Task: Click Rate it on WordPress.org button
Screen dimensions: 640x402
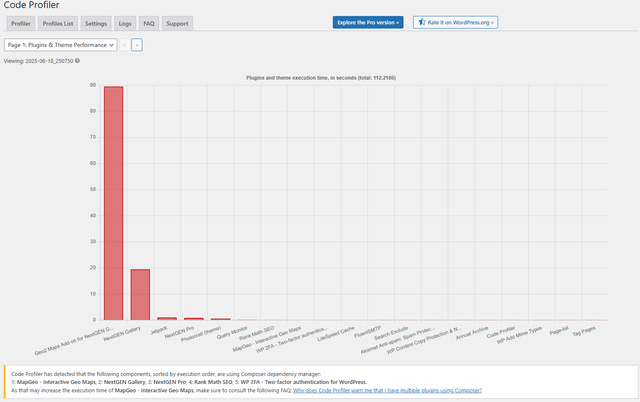Action: pos(456,22)
